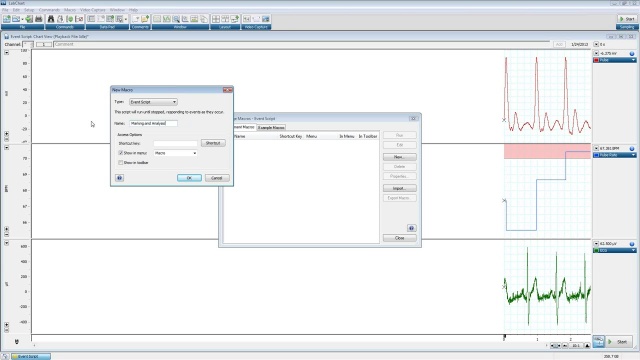Viewport: 640px width, 360px height.
Task: Open the ECG readout dropdown arrow
Action: tap(596, 244)
